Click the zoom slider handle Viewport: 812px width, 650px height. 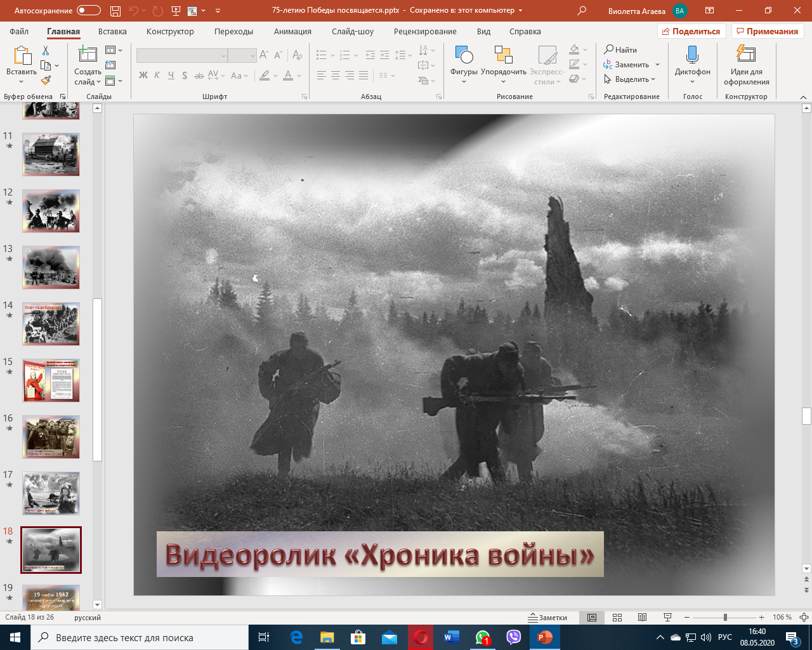(725, 618)
